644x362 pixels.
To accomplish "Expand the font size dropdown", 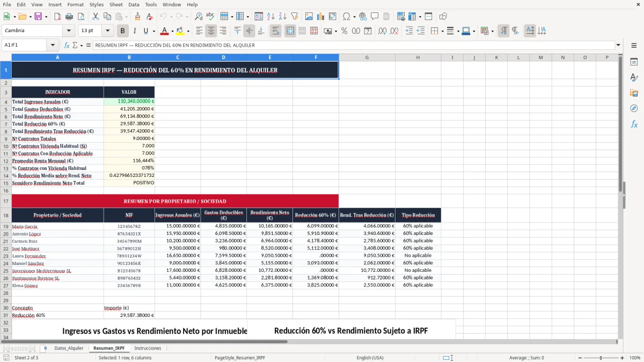I will [x=107, y=31].
